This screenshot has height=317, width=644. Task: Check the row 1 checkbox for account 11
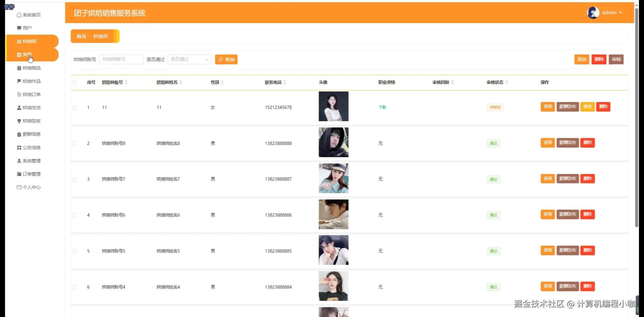[74, 108]
